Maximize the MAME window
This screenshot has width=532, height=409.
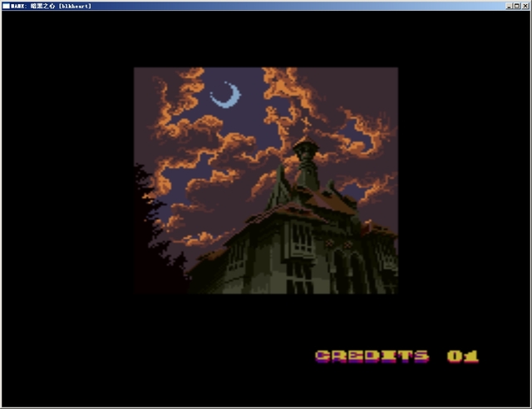[516, 6]
